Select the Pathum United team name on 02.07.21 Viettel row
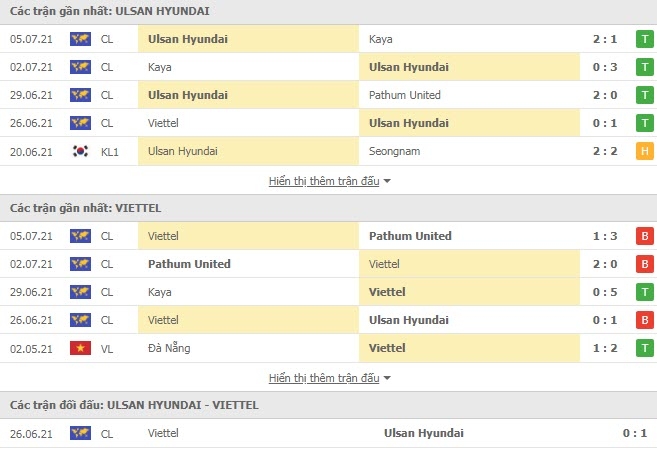This screenshot has height=454, width=657. point(189,264)
